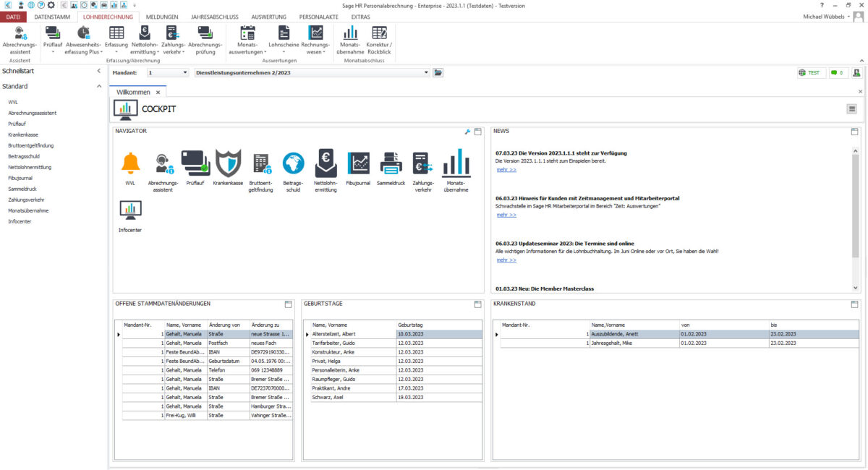Toggle the Krankenstand panel pin icon
This screenshot has width=868, height=470.
pos(855,304)
